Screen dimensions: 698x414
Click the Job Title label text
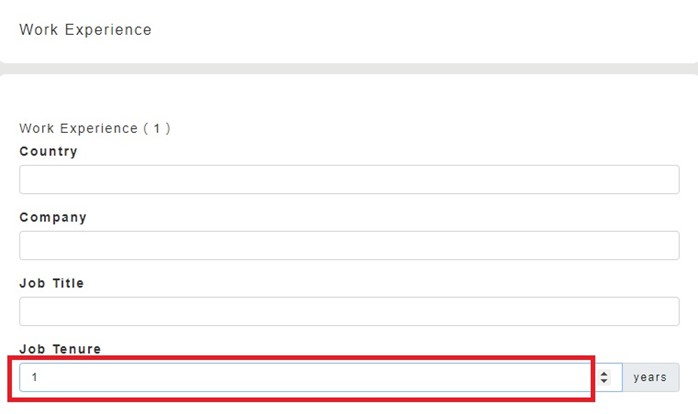click(x=52, y=284)
